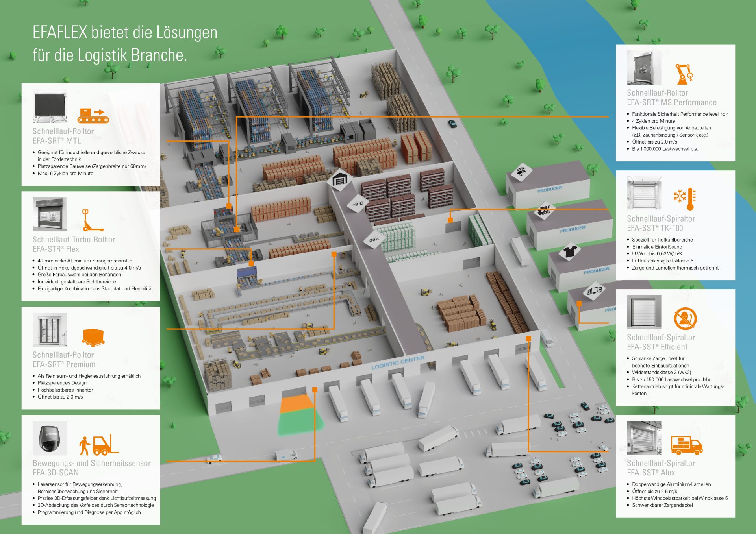Click 'Programmierung und Diagnose per App möglich'

point(89,512)
